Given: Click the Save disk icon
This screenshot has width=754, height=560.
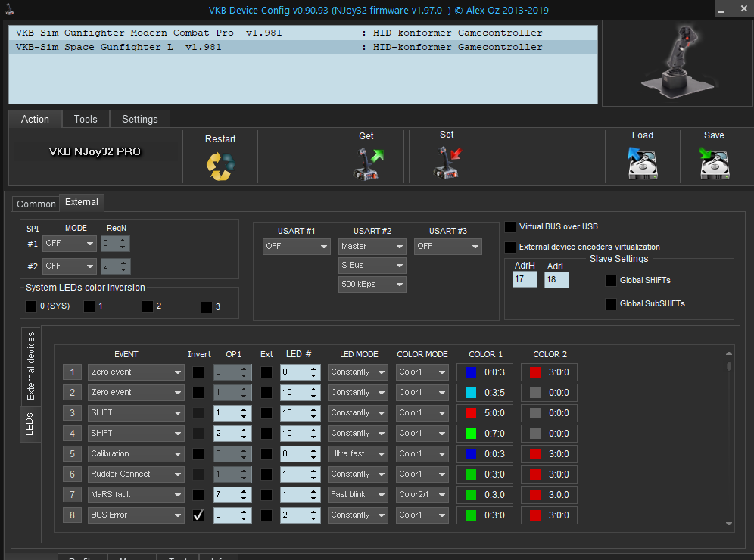Looking at the screenshot, I should click(714, 163).
